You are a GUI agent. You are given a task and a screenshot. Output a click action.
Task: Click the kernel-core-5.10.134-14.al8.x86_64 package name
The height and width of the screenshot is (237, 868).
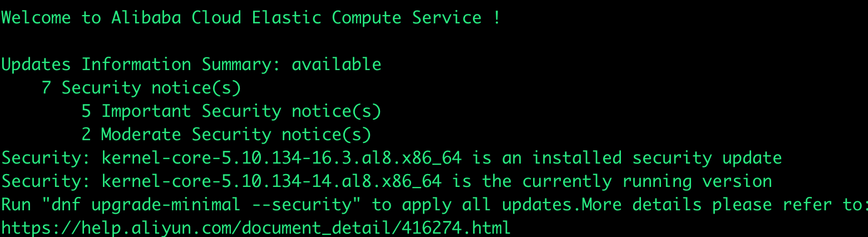[x=272, y=181]
